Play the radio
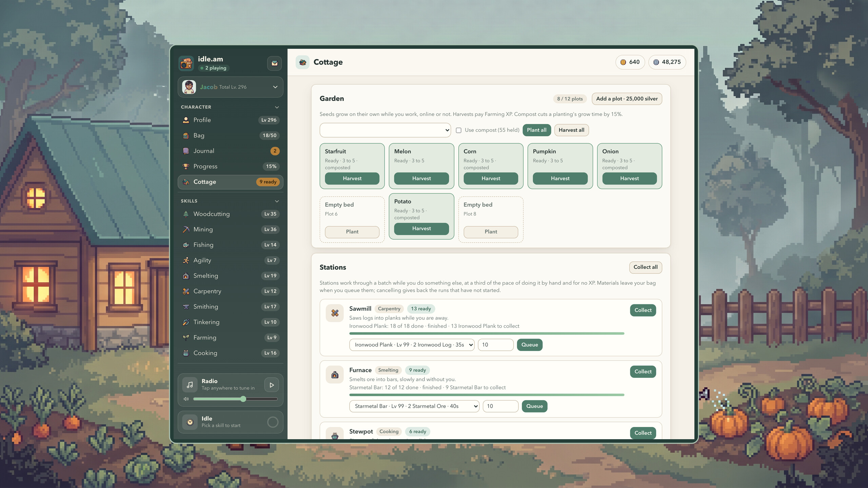Image resolution: width=868 pixels, height=488 pixels. 272,385
